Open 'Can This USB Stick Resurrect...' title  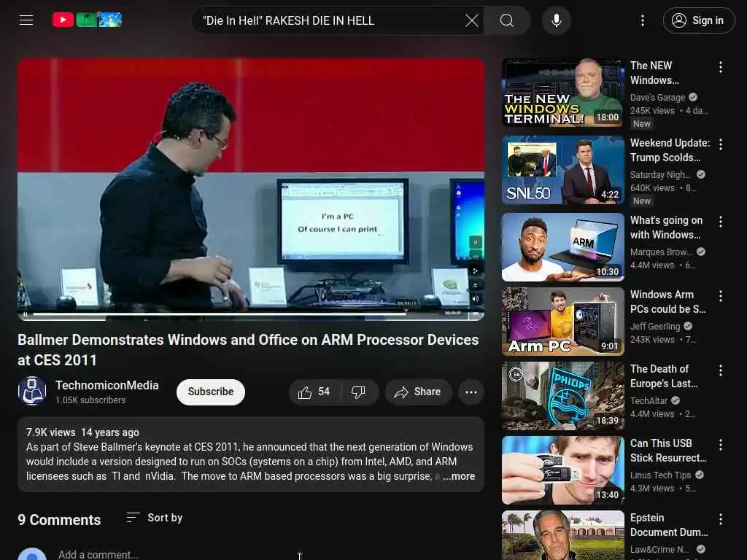(x=668, y=450)
